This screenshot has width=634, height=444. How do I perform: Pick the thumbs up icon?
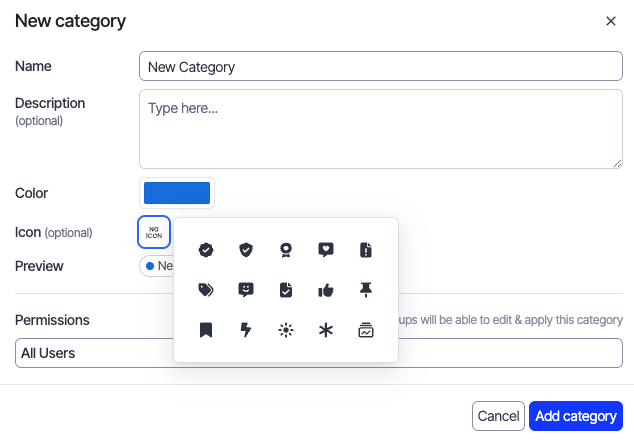(x=326, y=290)
